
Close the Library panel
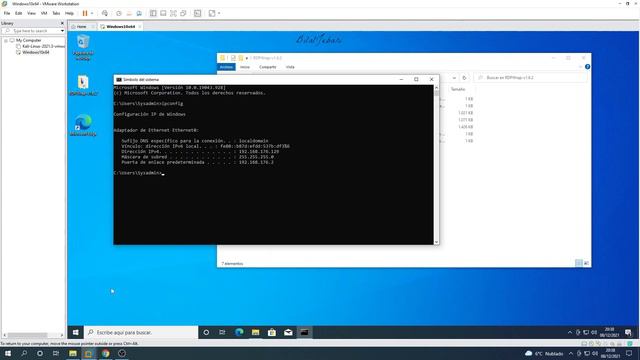pyautogui.click(x=62, y=23)
